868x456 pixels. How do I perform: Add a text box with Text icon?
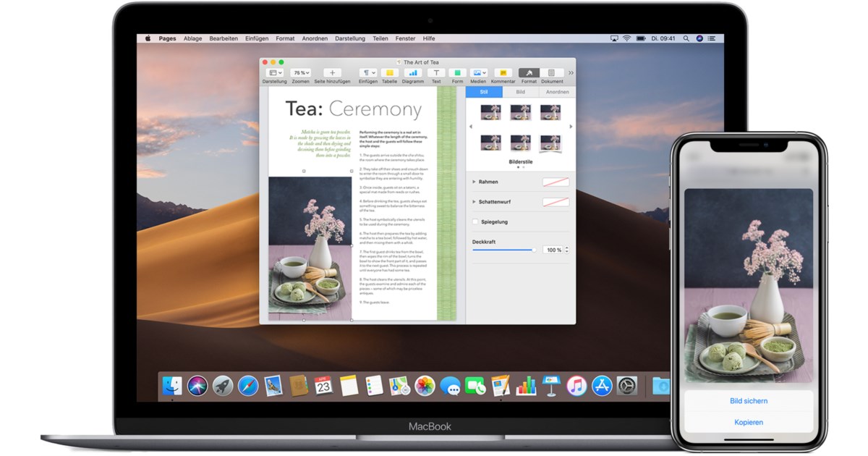coord(436,73)
